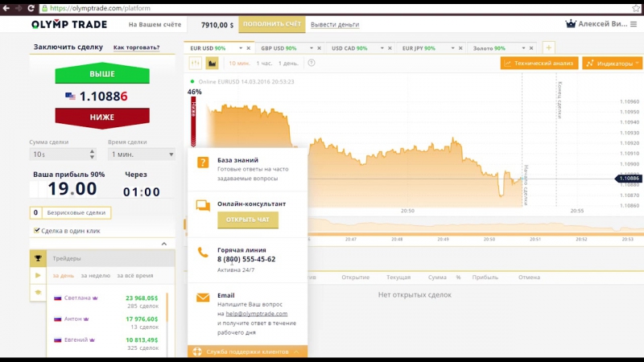Toggle Сделка в один клик checkbox
The width and height of the screenshot is (644, 362).
[x=36, y=230]
